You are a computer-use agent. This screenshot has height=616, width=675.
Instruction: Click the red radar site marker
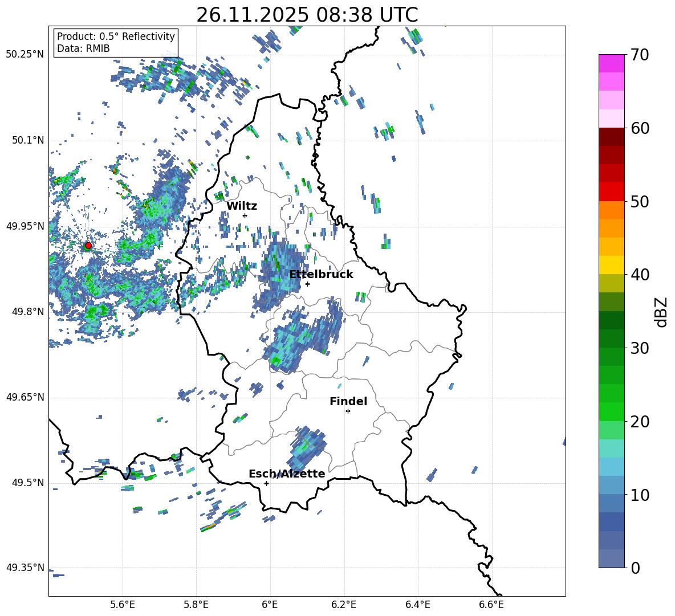point(88,246)
